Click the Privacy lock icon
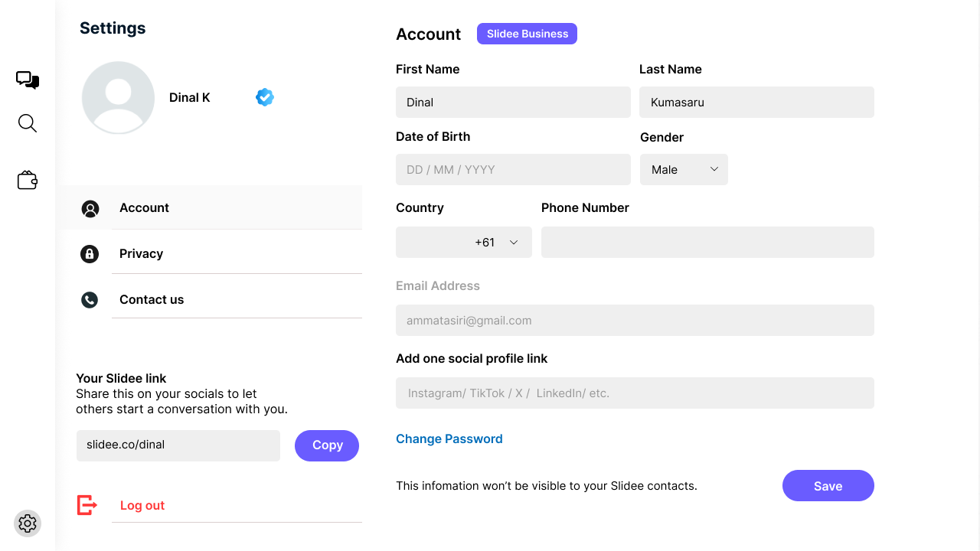The width and height of the screenshot is (980, 551). [90, 253]
